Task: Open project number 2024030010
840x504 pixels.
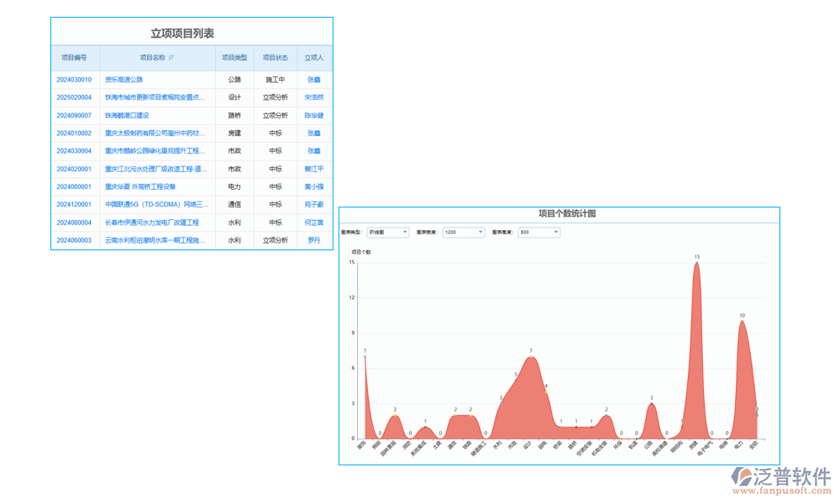Action: pos(74,80)
